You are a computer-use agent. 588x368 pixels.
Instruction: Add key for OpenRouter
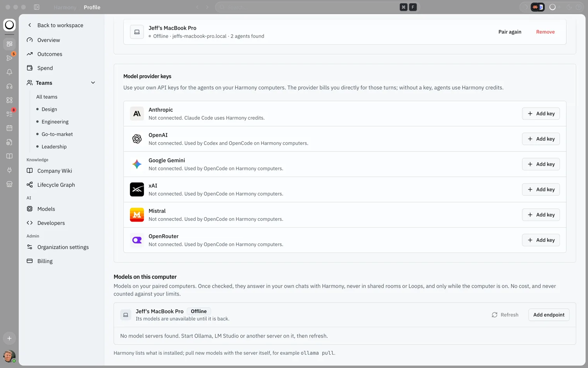point(541,240)
